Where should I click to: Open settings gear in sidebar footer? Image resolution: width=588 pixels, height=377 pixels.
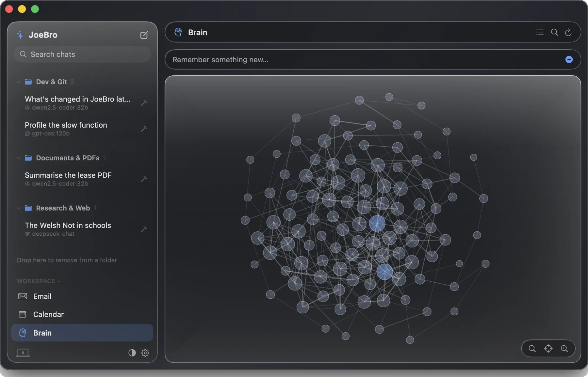(145, 353)
